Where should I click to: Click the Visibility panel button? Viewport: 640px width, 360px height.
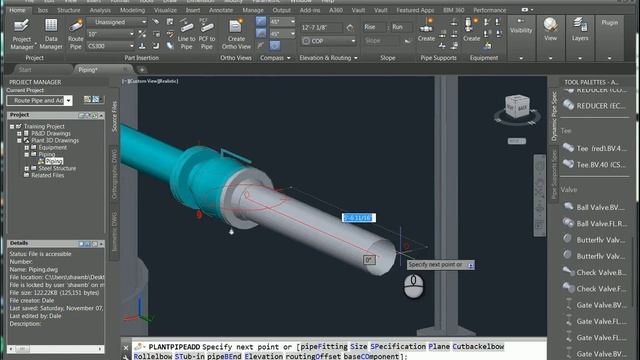pos(521,26)
